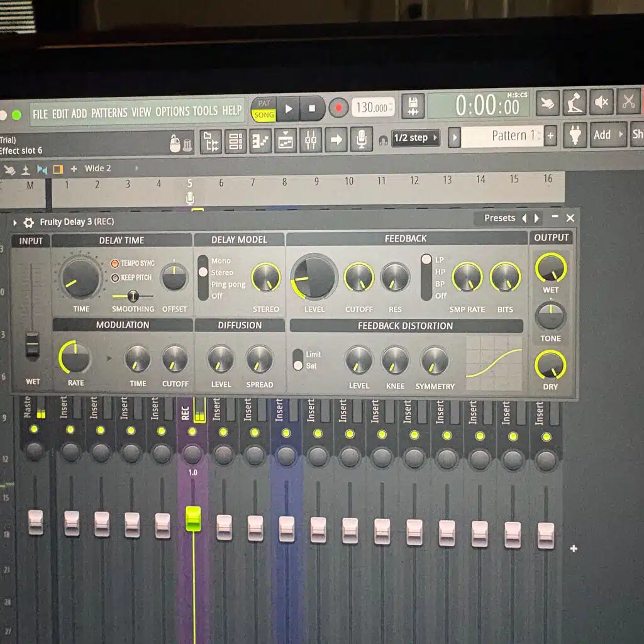
Task: Open the EDIT menu
Action: (60, 114)
